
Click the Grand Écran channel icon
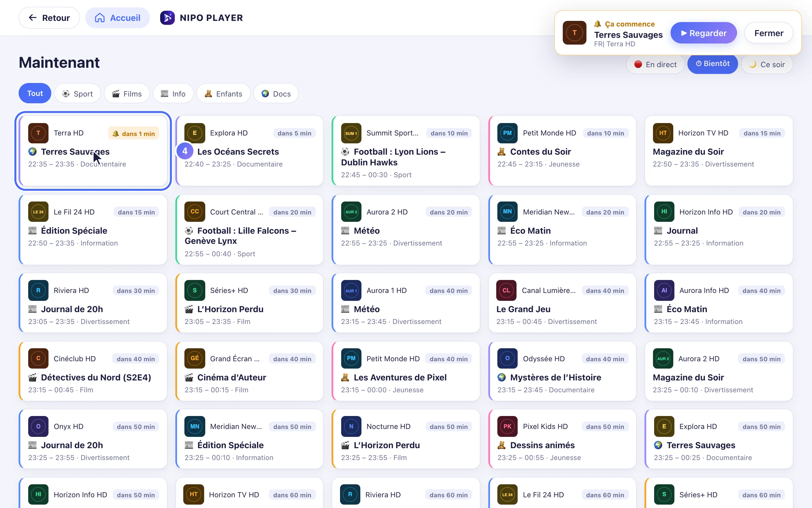click(195, 358)
